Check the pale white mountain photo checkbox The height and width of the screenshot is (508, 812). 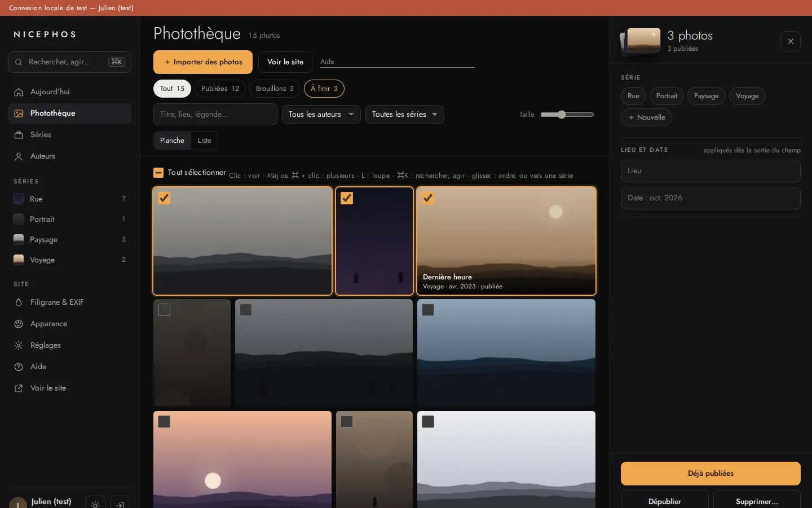pos(428,422)
